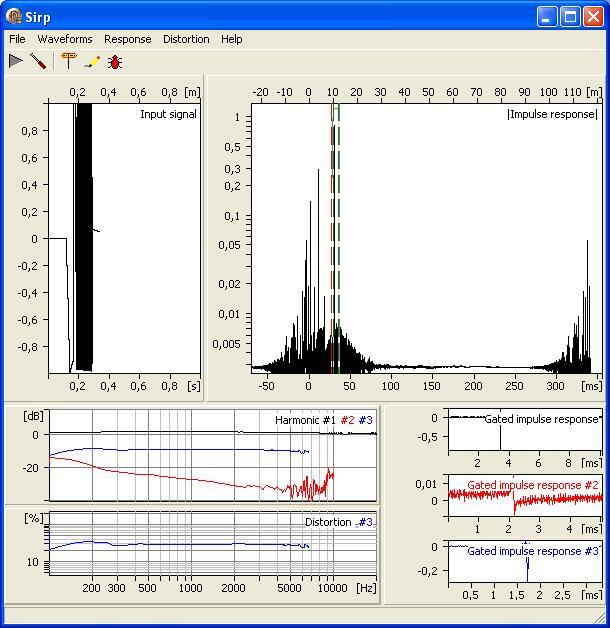This screenshot has height=628, width=610.
Task: Open the Waveforms menu
Action: pos(64,39)
